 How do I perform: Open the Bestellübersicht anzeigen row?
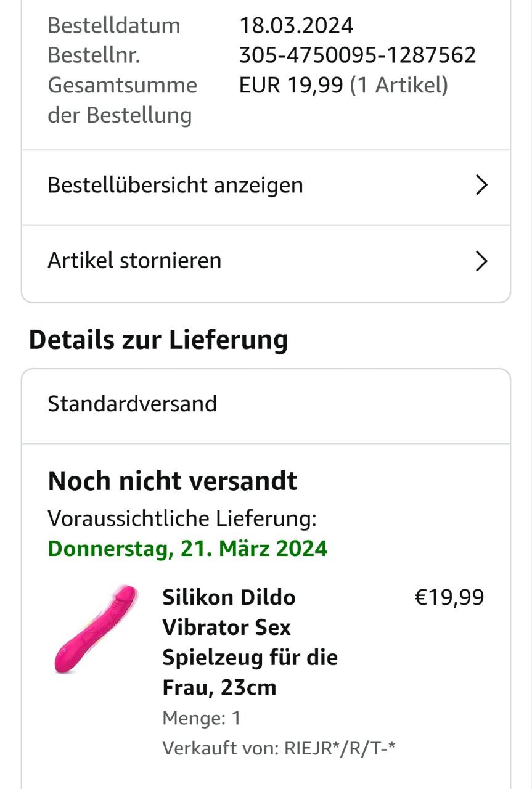175,186
